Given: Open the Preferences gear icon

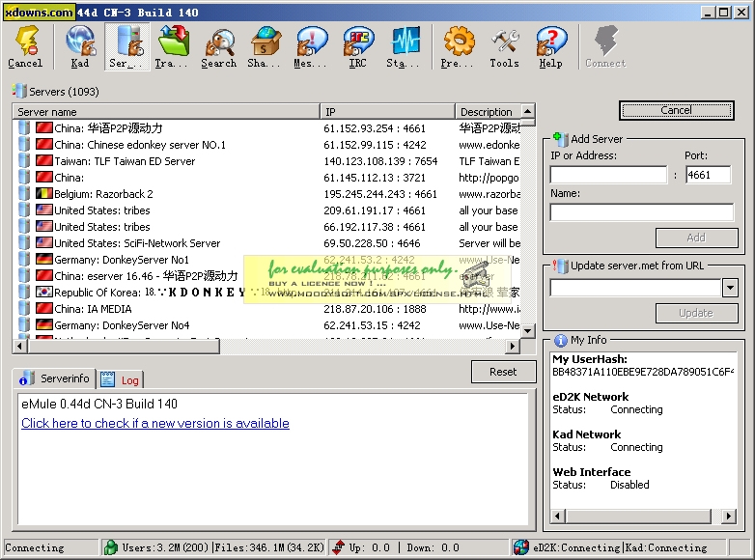Looking at the screenshot, I should 458,46.
